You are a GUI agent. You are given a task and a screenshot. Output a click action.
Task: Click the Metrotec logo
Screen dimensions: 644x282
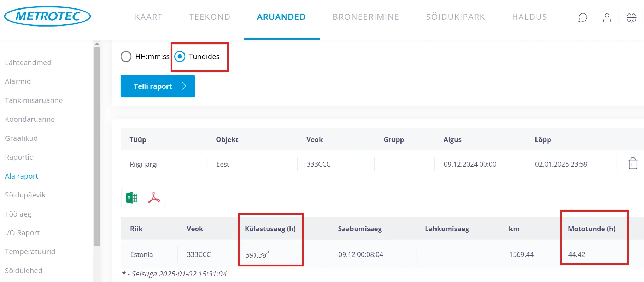[47, 16]
